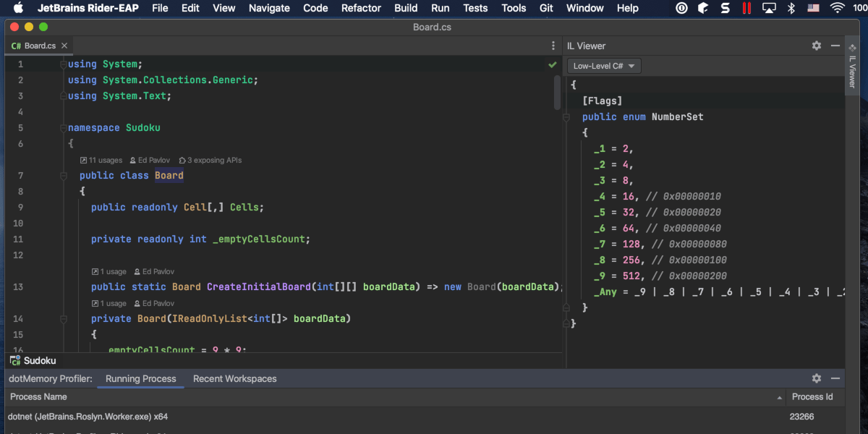Image resolution: width=868 pixels, height=434 pixels.
Task: Hide the IL Viewer panel with minimize dash
Action: pos(835,46)
